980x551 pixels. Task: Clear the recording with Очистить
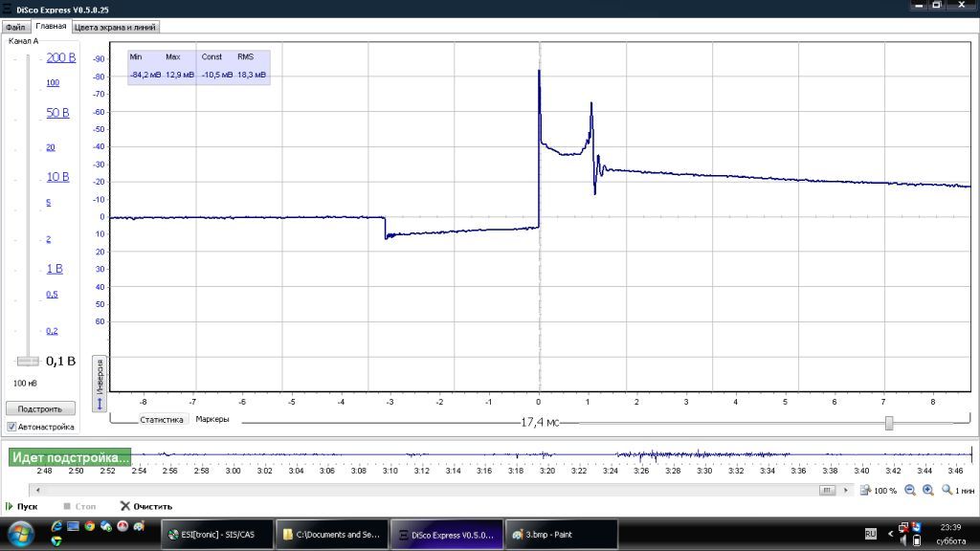tap(146, 507)
